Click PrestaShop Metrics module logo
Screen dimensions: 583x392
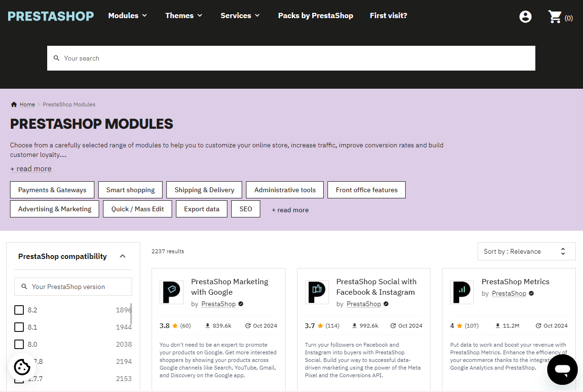coord(462,292)
